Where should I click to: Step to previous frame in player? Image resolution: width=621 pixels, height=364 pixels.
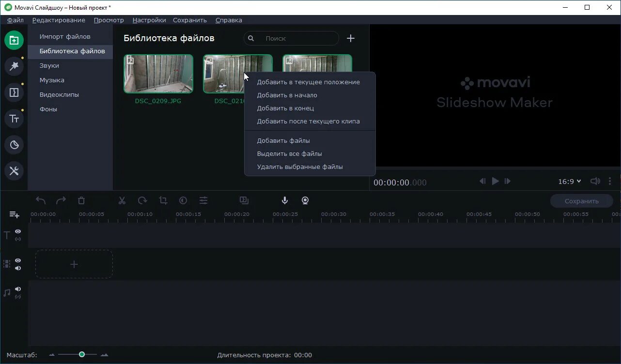[x=482, y=181]
